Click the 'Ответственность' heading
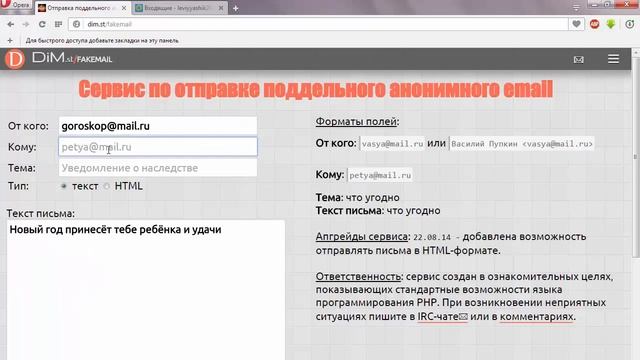Screen dimensions: 640x360 coord(358,277)
